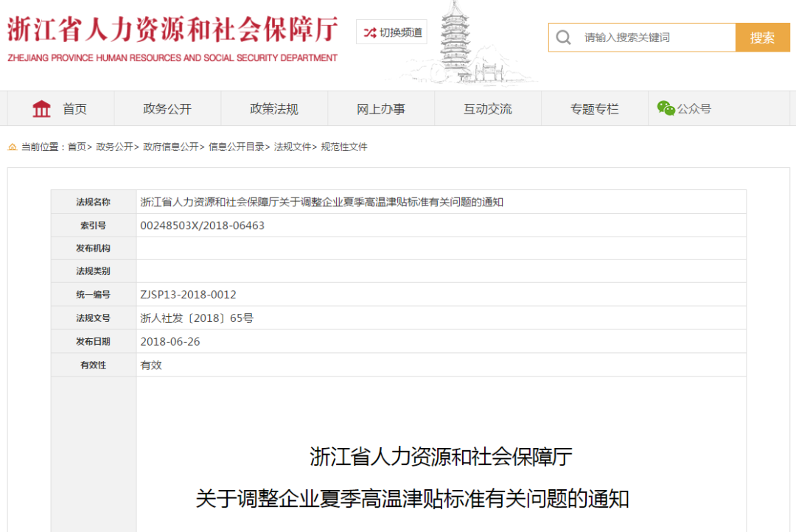Switch to the 互动交流 section

(488, 108)
